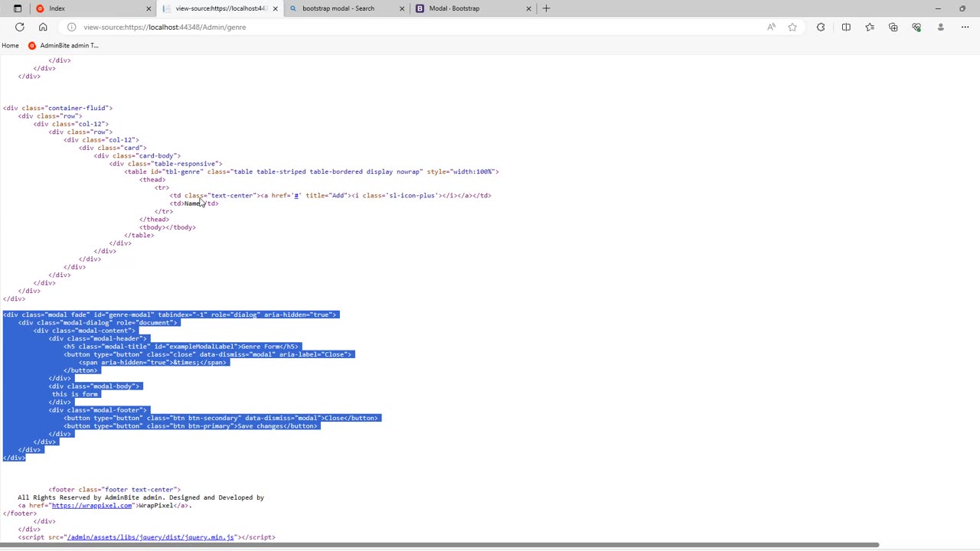
Task: Open the Extensions puzzle icon
Action: coord(821,27)
